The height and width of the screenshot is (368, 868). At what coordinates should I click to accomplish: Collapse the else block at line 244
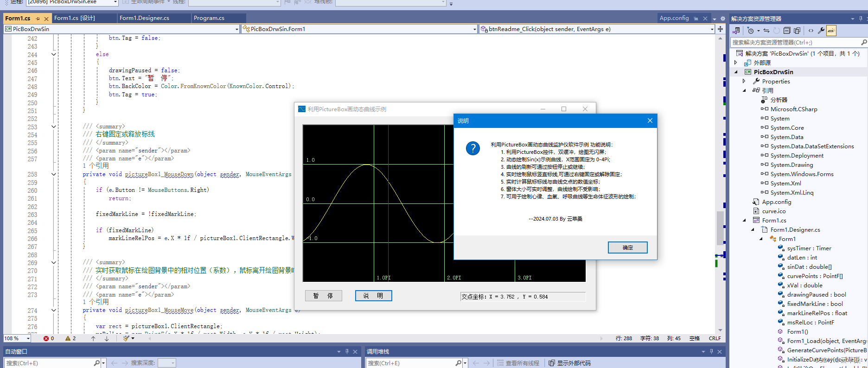[x=53, y=54]
